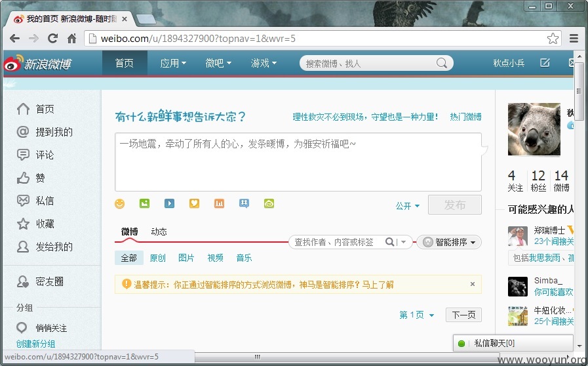Switch to the 动态 tab
The height and width of the screenshot is (366, 588).
pos(159,232)
